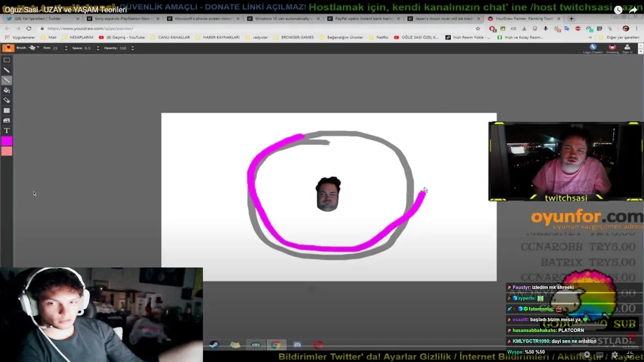
Task: Select the insert image tool
Action: (7, 120)
